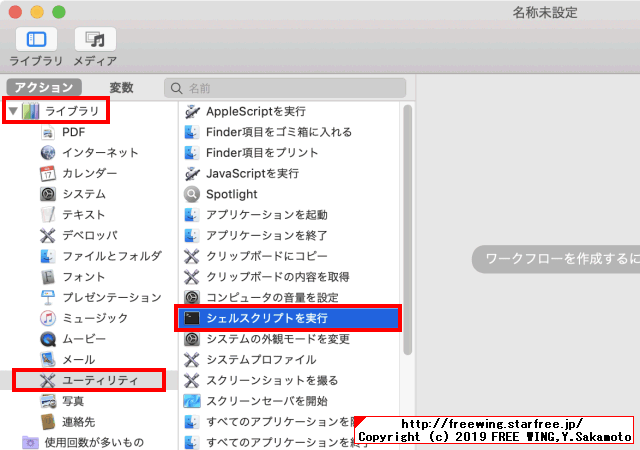640x450 pixels.
Task: Click the クリップボードにコピー action icon
Action: [x=191, y=256]
